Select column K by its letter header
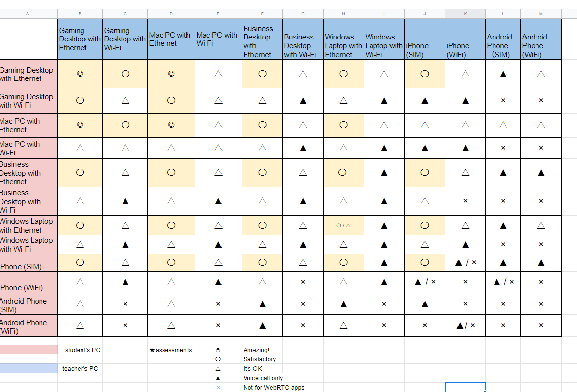Image resolution: width=577 pixels, height=392 pixels. pos(465,14)
